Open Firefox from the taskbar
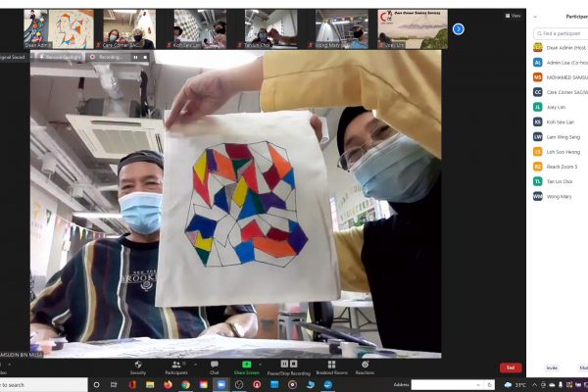 click(x=168, y=385)
